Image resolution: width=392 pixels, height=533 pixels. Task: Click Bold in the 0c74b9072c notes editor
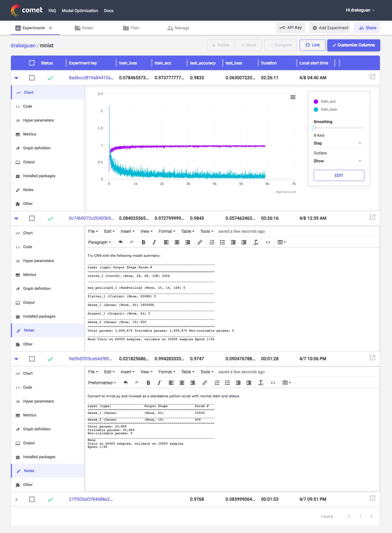(143, 242)
